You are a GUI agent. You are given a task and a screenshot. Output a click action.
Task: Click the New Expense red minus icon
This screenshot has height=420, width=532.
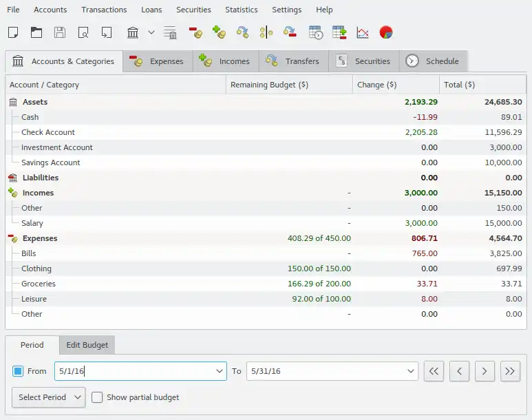195,32
